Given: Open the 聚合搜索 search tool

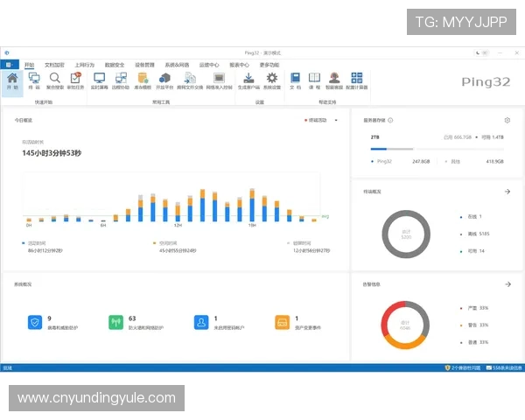Looking at the screenshot, I should tap(54, 80).
